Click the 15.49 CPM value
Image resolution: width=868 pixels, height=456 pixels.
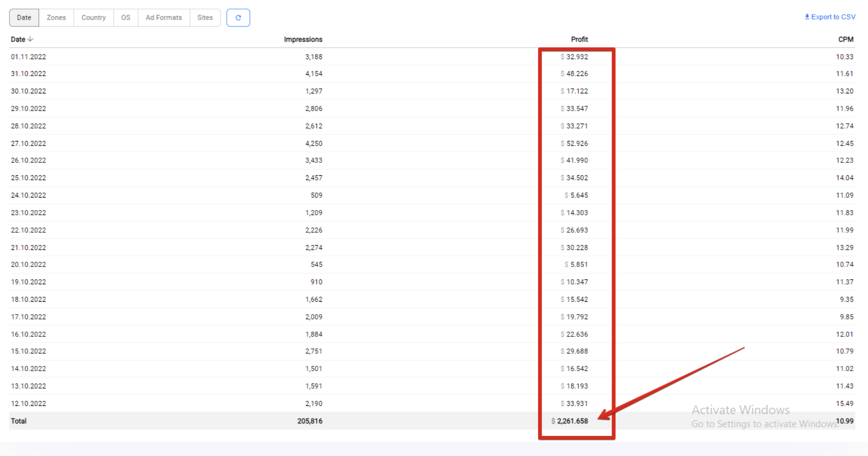click(x=844, y=403)
